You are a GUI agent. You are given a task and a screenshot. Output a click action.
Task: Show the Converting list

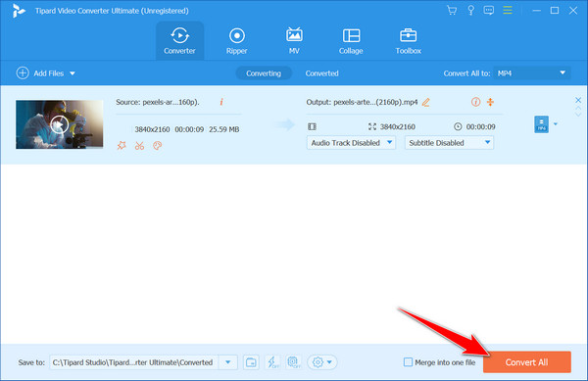click(264, 73)
